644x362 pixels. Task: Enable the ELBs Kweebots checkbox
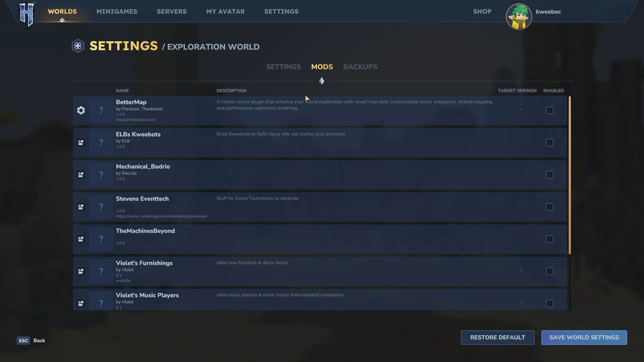(x=549, y=143)
